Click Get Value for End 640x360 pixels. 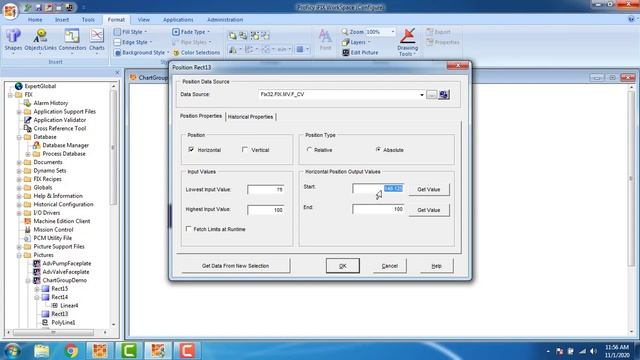pyautogui.click(x=429, y=210)
